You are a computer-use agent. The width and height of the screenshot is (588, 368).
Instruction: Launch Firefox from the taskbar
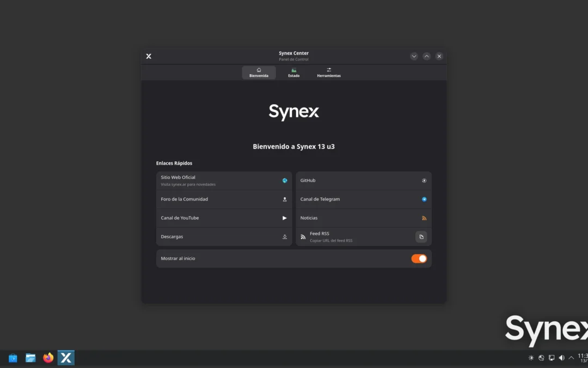(48, 358)
